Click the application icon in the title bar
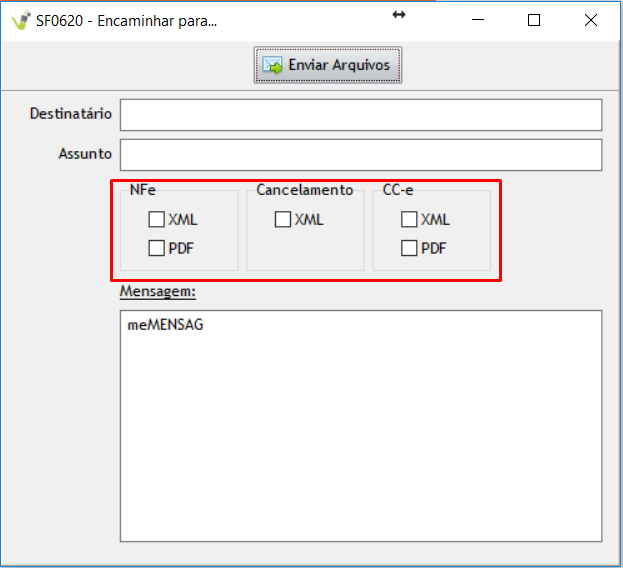 click(x=19, y=20)
